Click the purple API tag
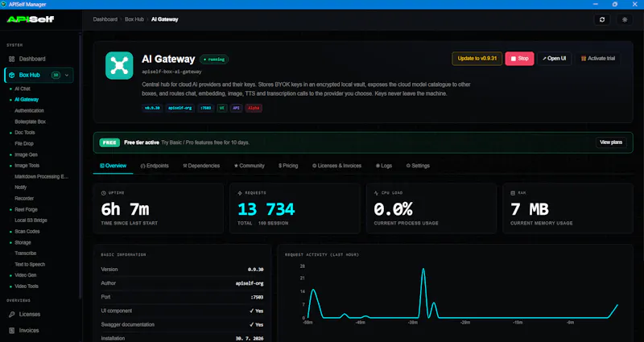The width and height of the screenshot is (644, 342). (236, 108)
